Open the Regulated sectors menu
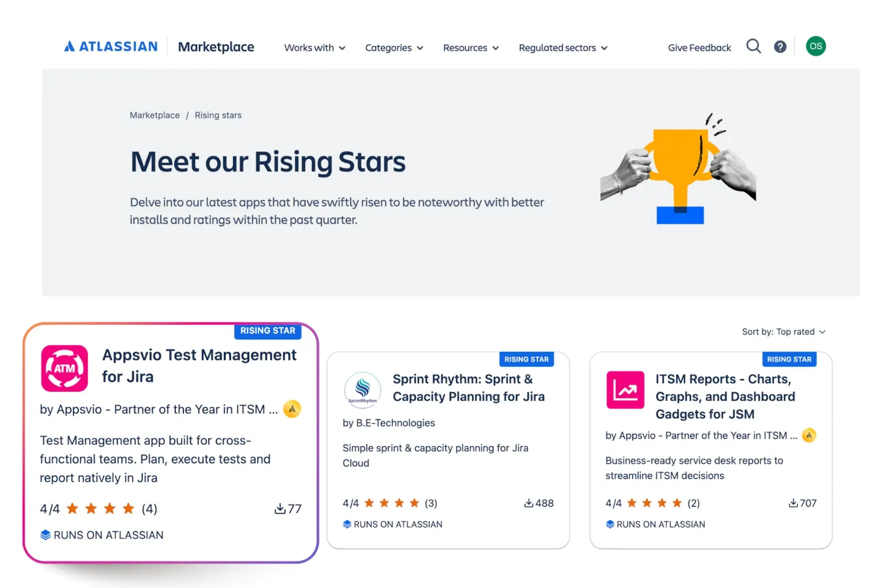The image size is (882, 588). coord(562,48)
